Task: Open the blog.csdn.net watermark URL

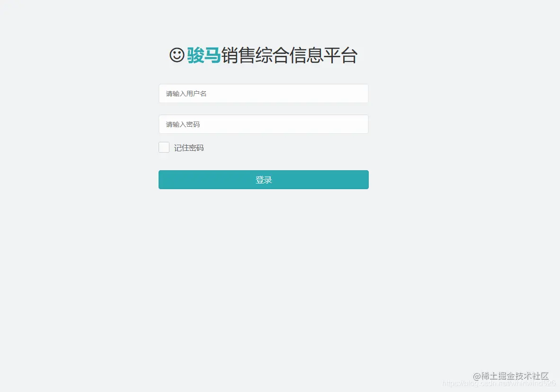Action: [499, 383]
